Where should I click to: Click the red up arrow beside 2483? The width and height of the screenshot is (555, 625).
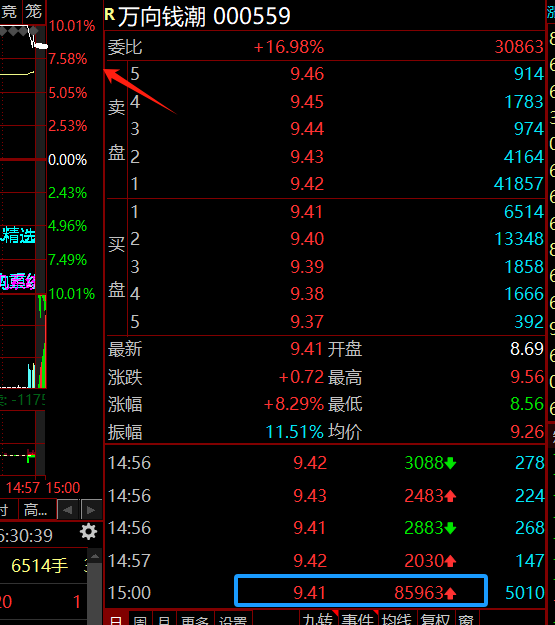pyautogui.click(x=451, y=496)
